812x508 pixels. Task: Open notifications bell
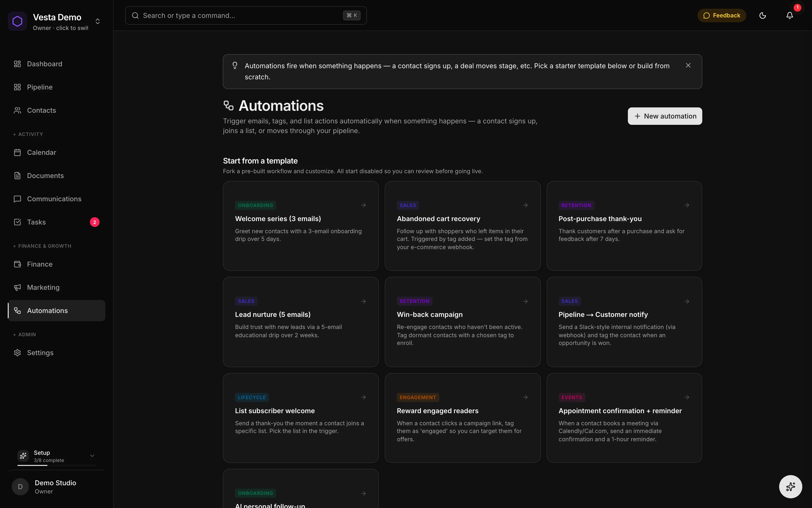click(x=790, y=15)
